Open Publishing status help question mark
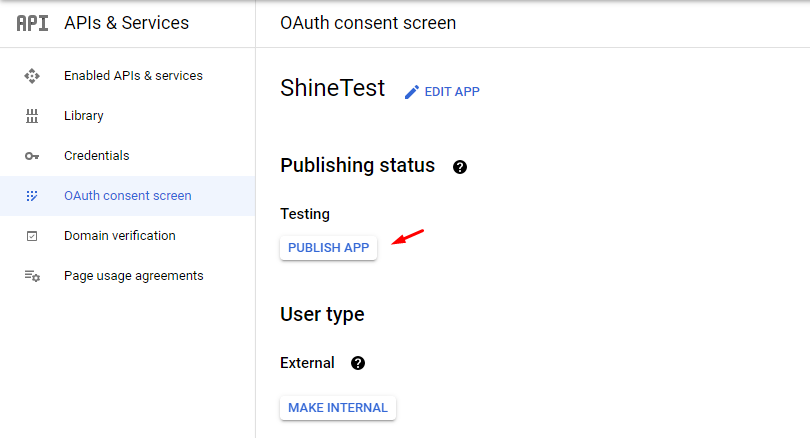The height and width of the screenshot is (438, 810). [460, 167]
